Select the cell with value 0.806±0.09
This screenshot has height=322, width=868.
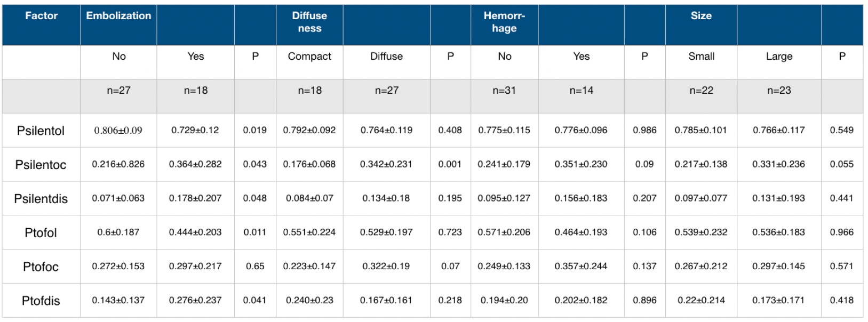point(118,131)
